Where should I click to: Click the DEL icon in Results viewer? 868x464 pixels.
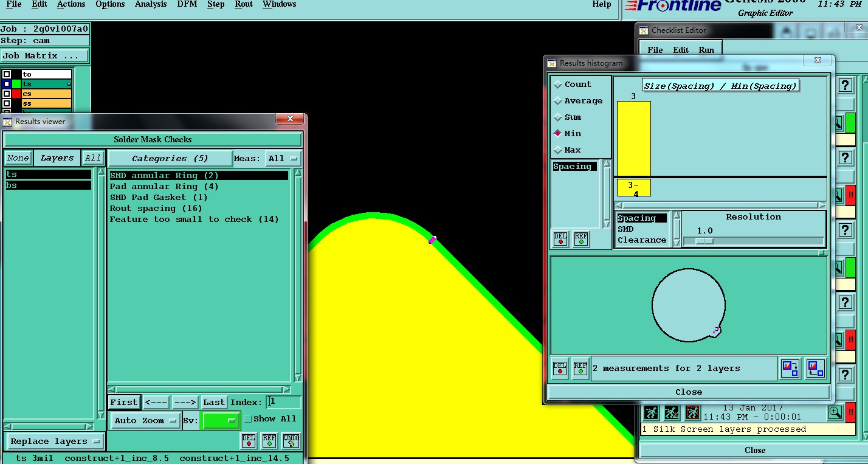tap(249, 440)
